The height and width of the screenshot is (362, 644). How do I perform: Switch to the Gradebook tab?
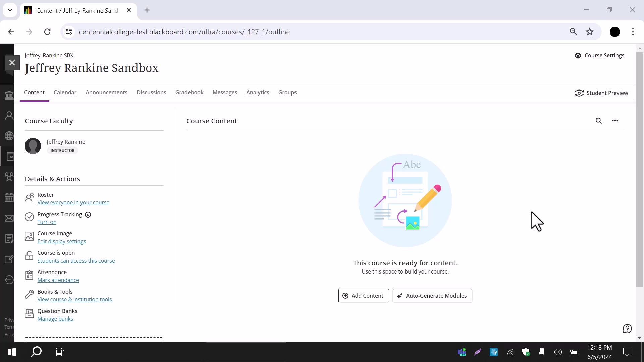[189, 92]
